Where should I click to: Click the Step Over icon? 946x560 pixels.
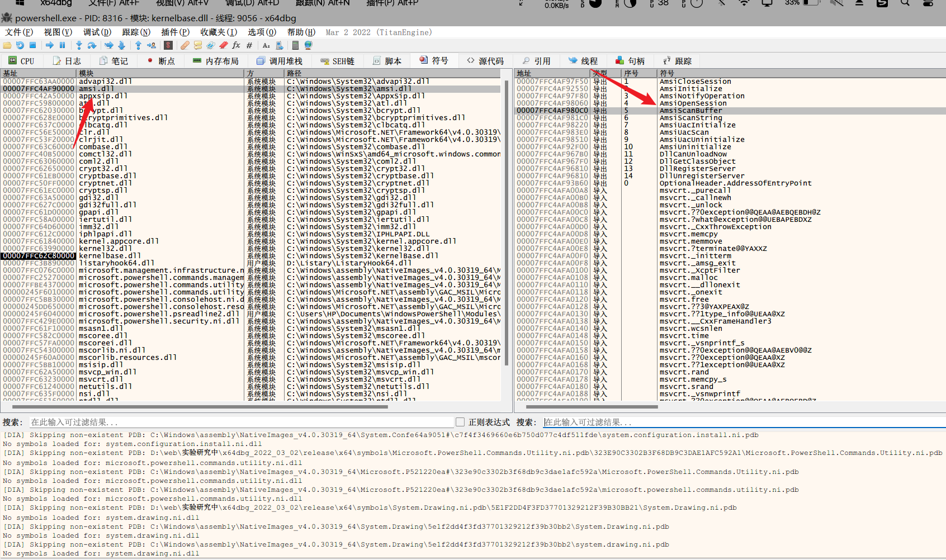[x=92, y=45]
